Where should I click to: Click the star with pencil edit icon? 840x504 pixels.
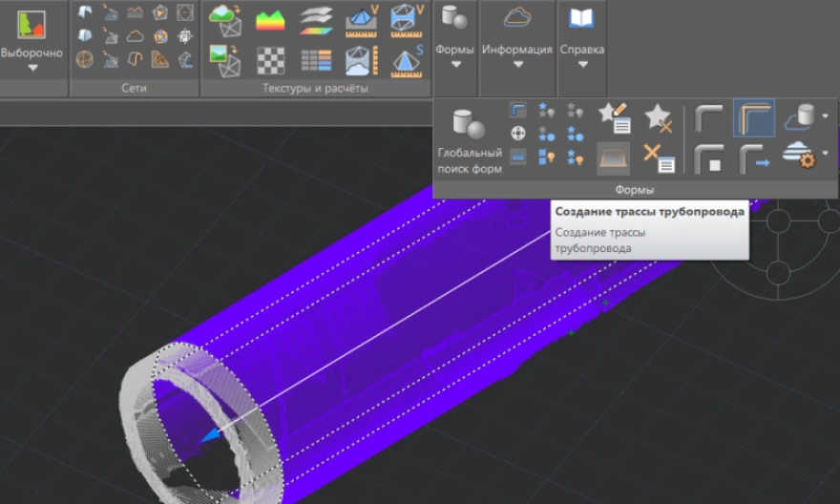[613, 117]
